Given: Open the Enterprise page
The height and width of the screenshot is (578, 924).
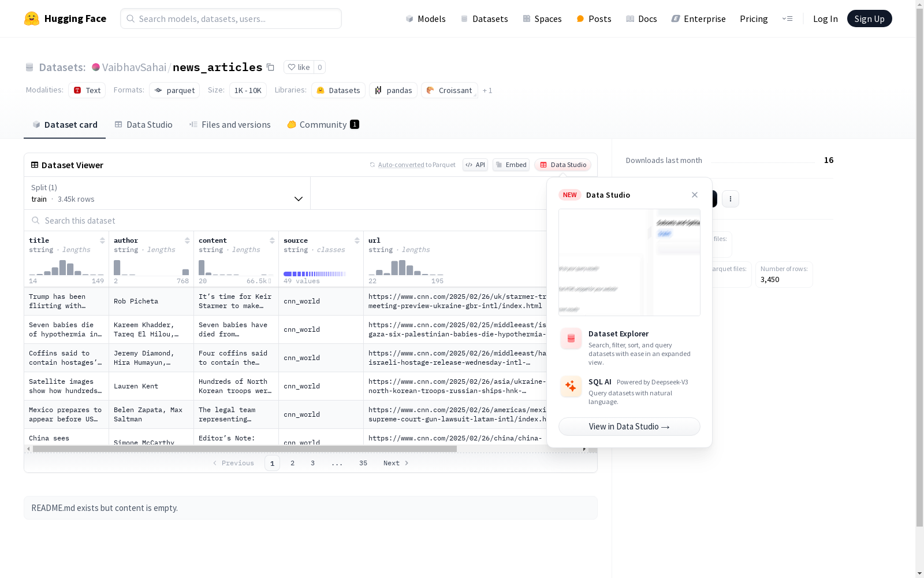Looking at the screenshot, I should pos(699,19).
